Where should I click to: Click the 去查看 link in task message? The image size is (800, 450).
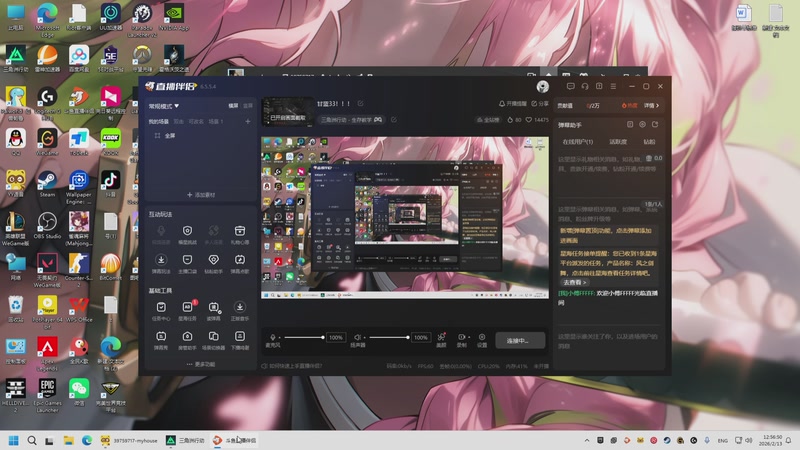tap(574, 282)
